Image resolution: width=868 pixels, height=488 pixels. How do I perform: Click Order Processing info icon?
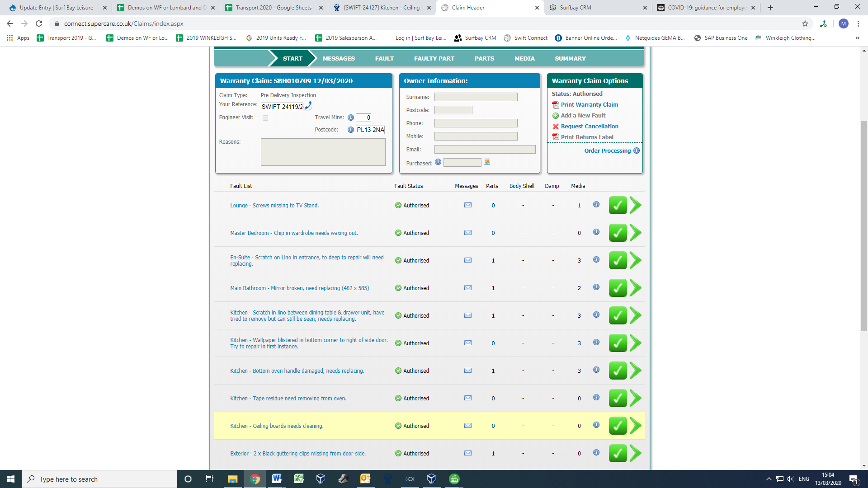click(x=637, y=151)
